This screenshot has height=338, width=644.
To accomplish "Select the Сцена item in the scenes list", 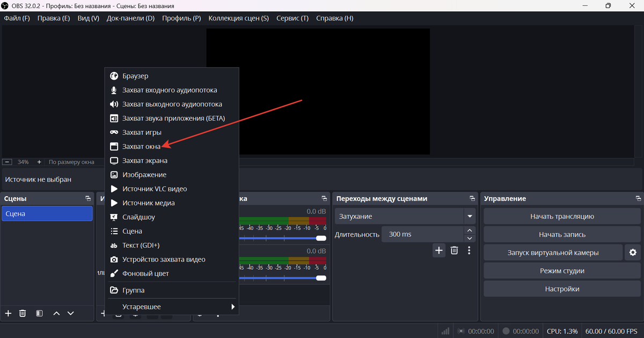I will click(47, 214).
